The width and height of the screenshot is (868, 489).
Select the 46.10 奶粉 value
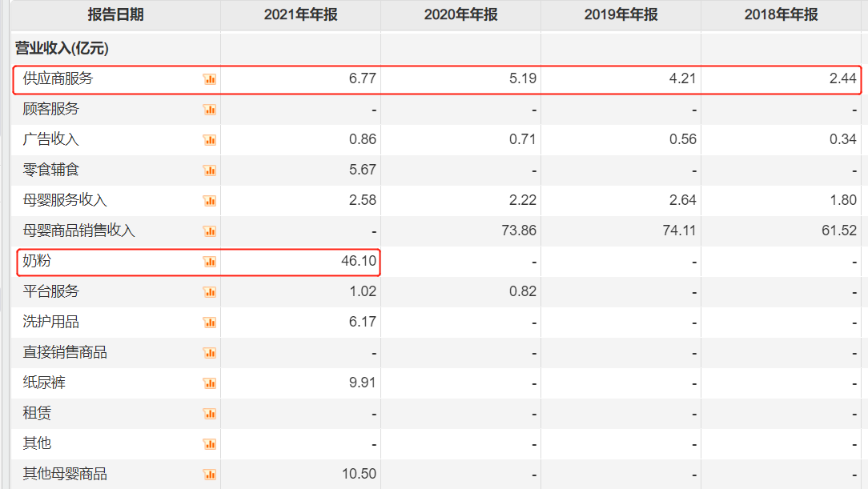tap(359, 261)
